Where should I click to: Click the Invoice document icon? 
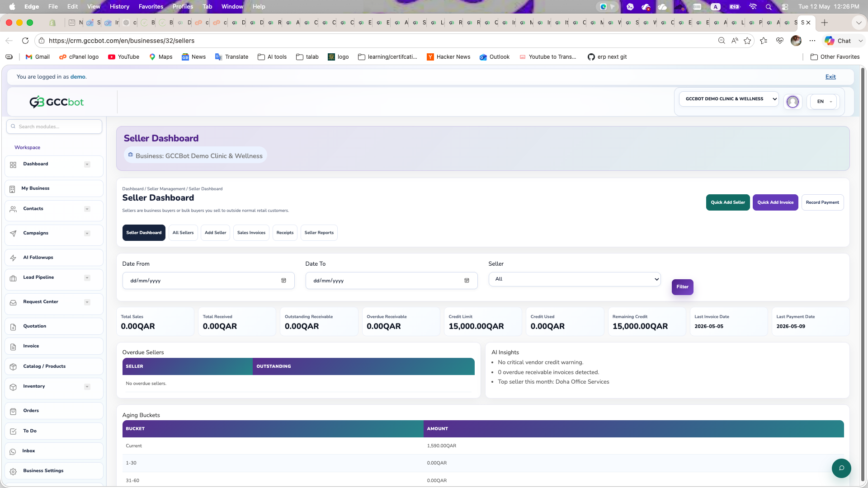(x=13, y=347)
